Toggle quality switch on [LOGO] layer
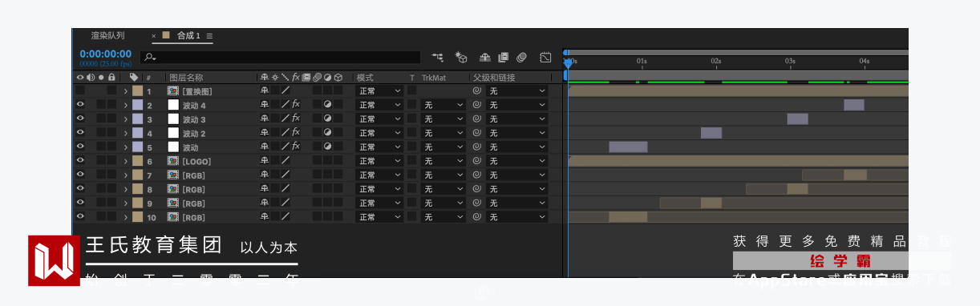 285,161
